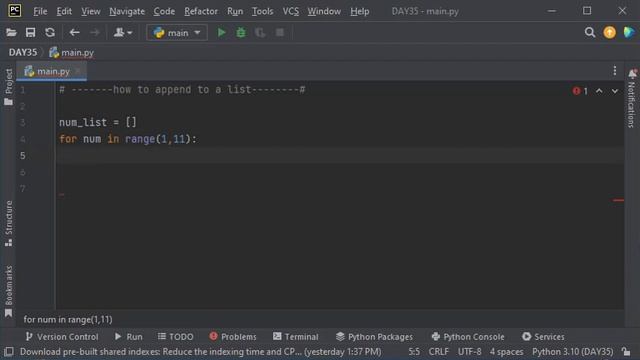Click the JetBrains Toolbox colorful icon
This screenshot has width=640, height=360.
coord(629,32)
